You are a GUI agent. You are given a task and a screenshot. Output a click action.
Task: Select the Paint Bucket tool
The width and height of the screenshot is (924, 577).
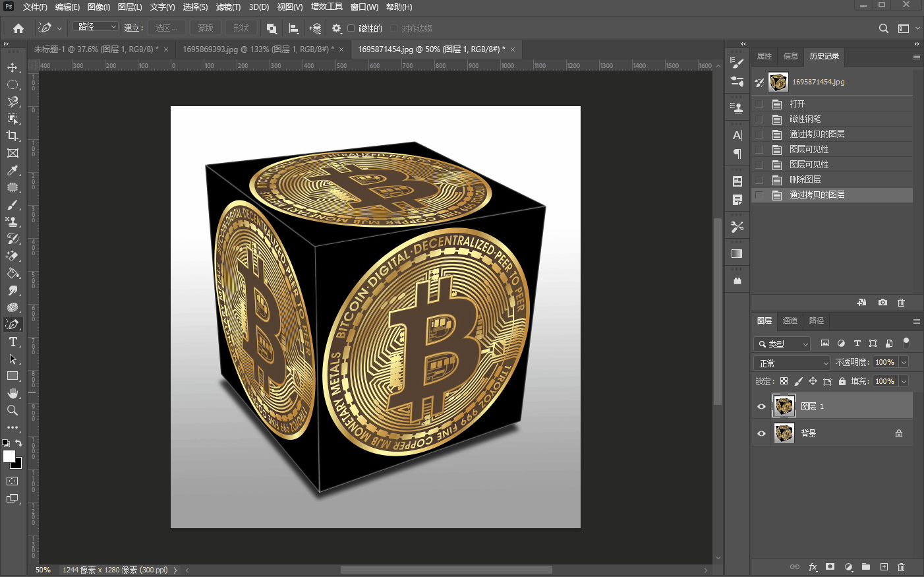13,273
